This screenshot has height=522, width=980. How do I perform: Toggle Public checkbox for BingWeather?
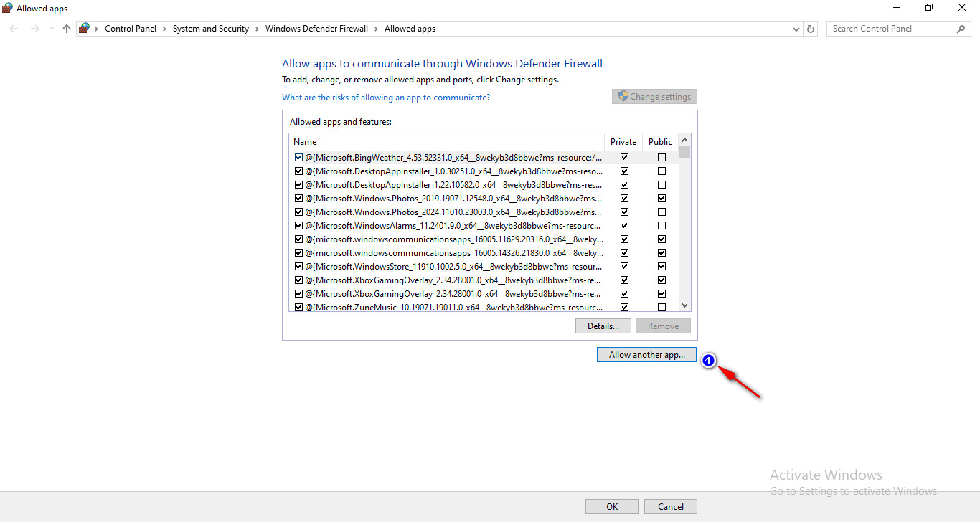click(x=661, y=157)
